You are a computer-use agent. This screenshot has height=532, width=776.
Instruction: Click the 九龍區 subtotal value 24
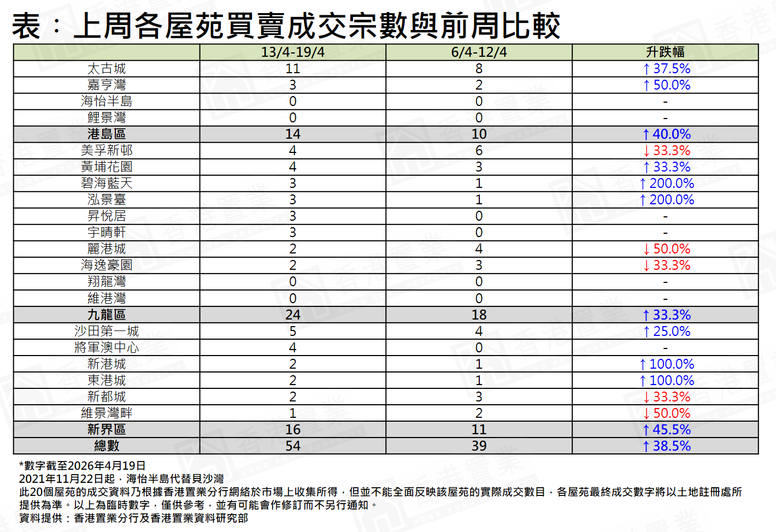[292, 315]
